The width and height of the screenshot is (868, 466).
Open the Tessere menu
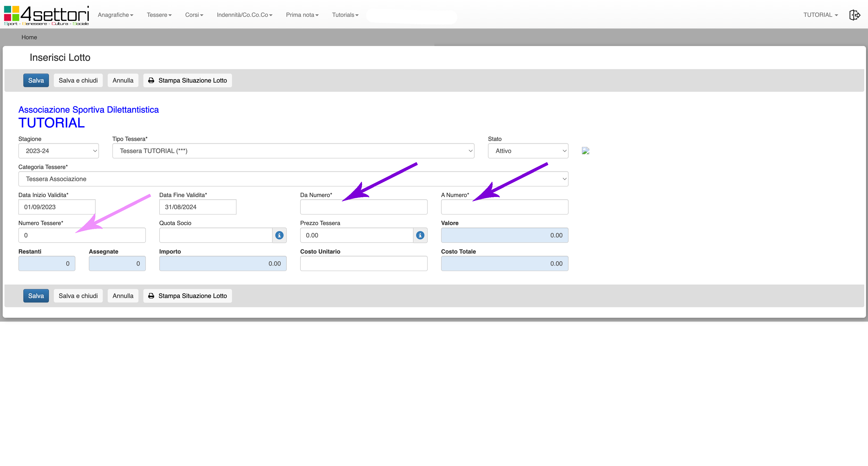pyautogui.click(x=159, y=15)
